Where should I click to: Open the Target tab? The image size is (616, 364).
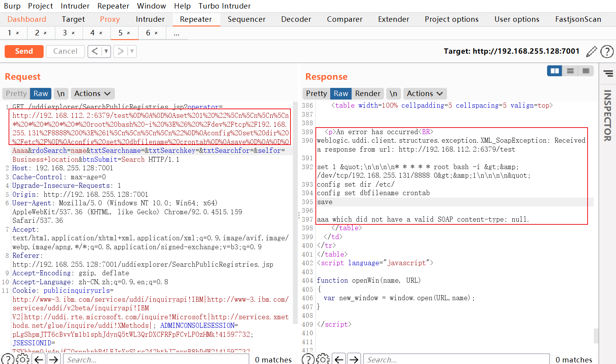pyautogui.click(x=73, y=19)
